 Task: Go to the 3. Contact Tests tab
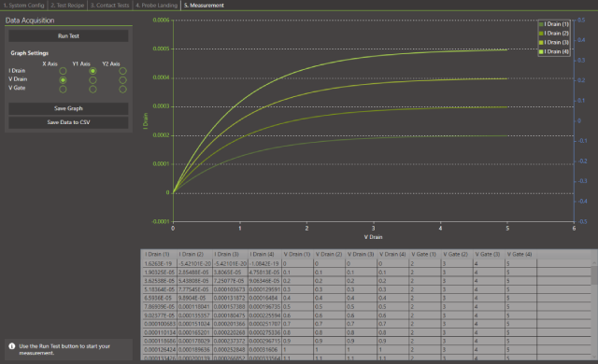click(109, 6)
